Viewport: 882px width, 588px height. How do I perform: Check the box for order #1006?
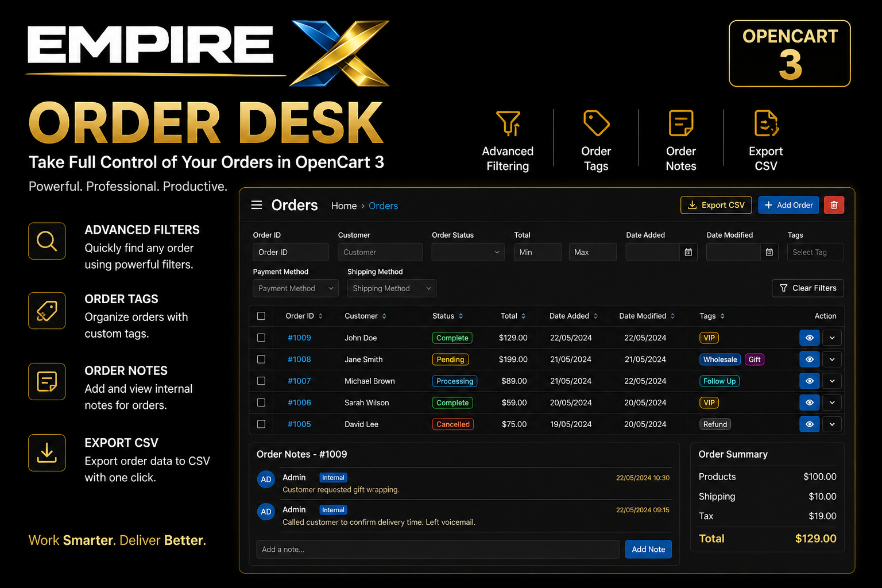pos(261,403)
